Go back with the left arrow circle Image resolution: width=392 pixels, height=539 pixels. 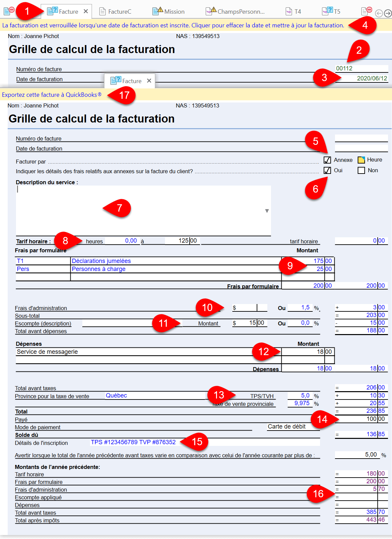click(379, 13)
